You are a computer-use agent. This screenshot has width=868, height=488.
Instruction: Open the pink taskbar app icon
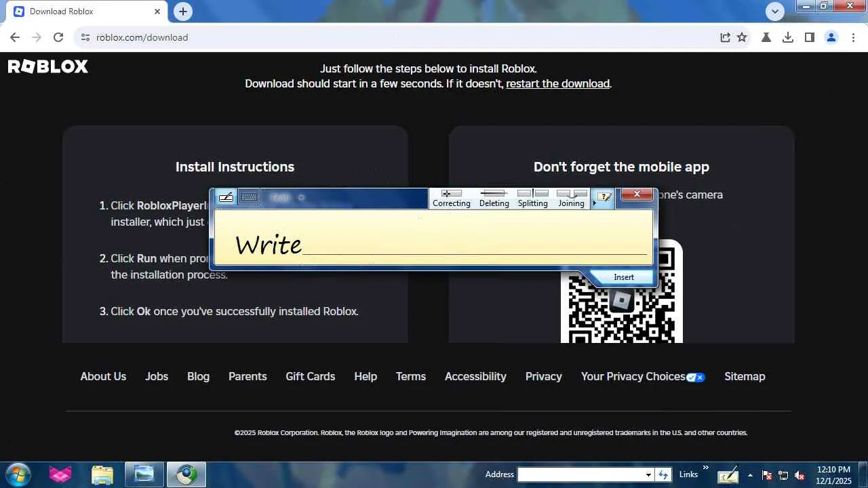coord(60,474)
